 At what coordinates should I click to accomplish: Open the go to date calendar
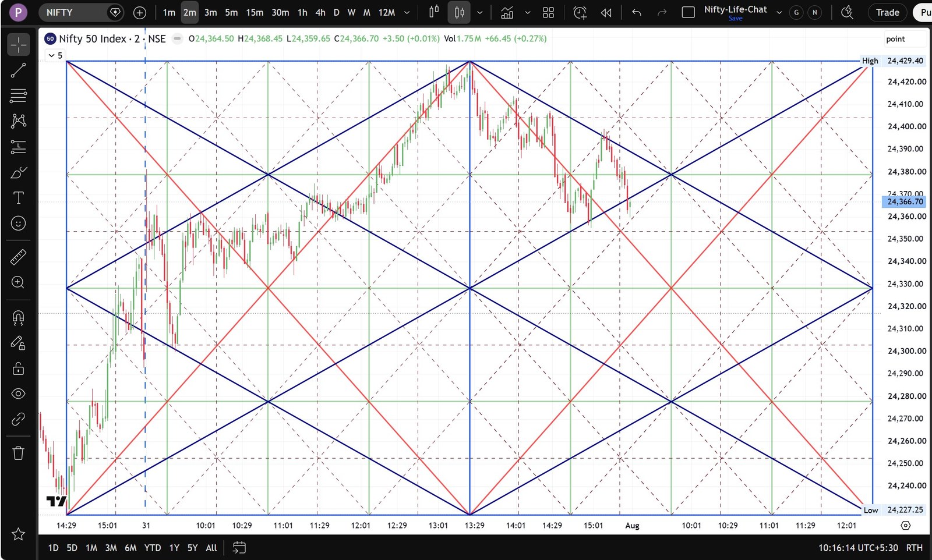tap(239, 548)
